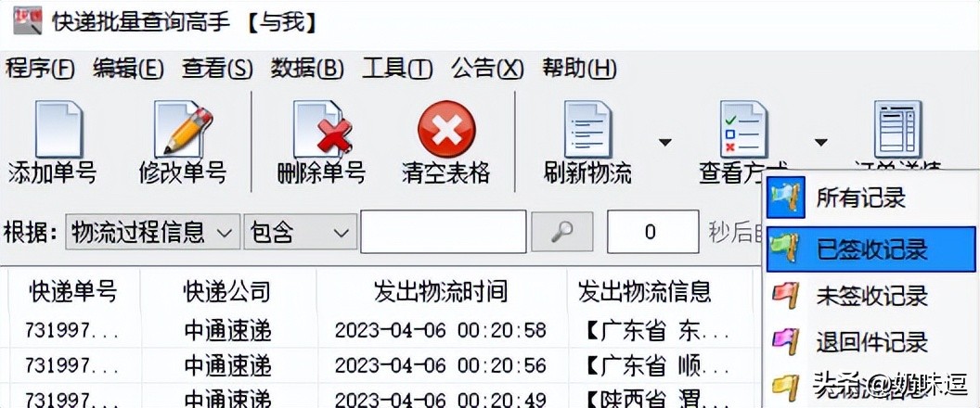Expand the arrow beside 刷新物流
Screen dimensions: 980x408
(x=665, y=143)
